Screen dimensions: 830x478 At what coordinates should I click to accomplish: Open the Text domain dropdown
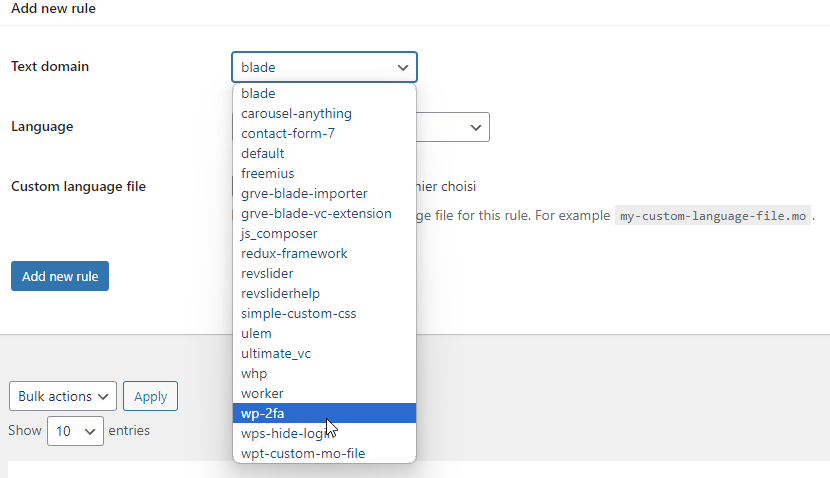pyautogui.click(x=324, y=67)
